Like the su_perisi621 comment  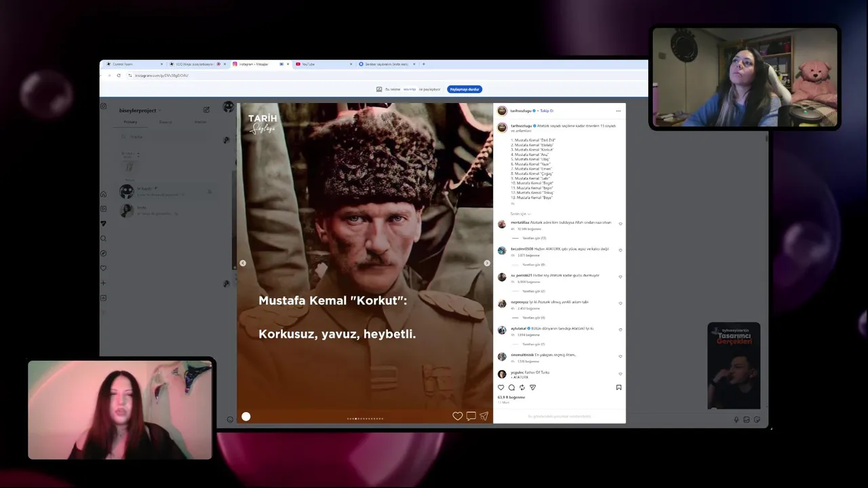coord(620,277)
